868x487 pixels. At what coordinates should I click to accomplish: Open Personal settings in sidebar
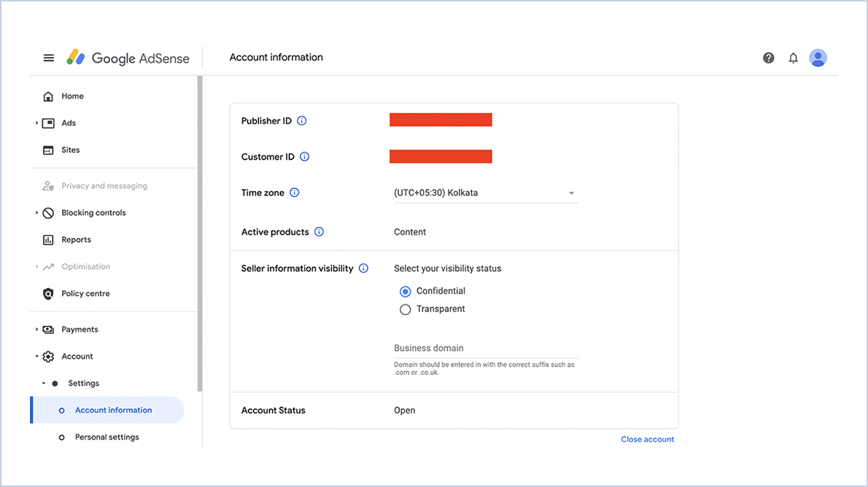click(106, 437)
